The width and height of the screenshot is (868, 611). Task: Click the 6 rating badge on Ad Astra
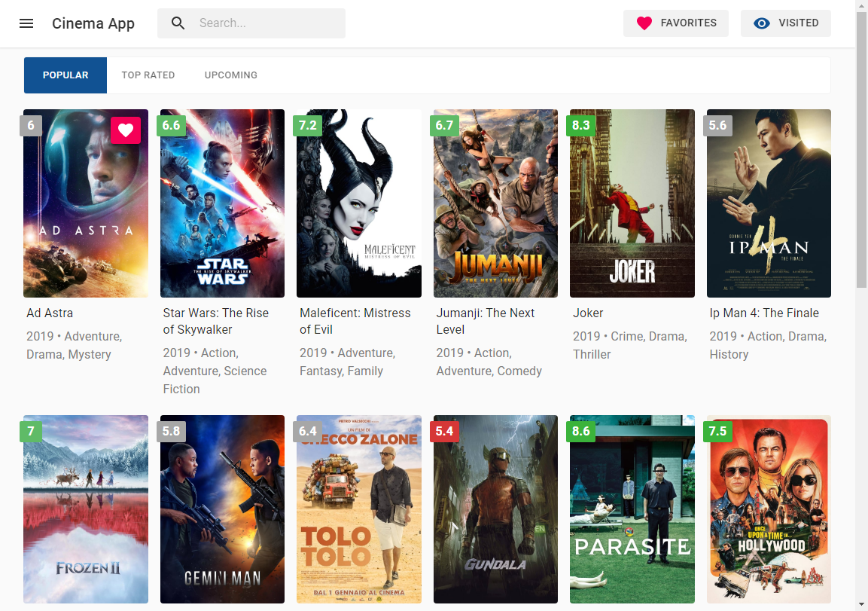pos(31,125)
